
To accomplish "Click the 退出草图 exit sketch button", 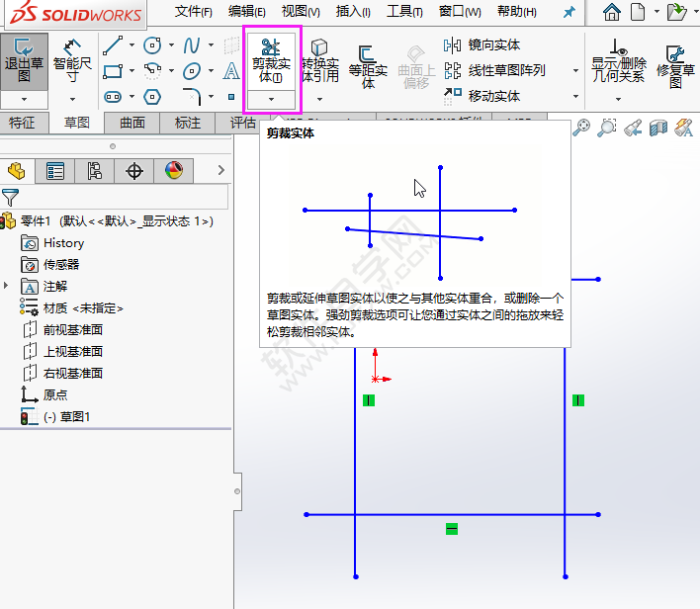I will 24,62.
